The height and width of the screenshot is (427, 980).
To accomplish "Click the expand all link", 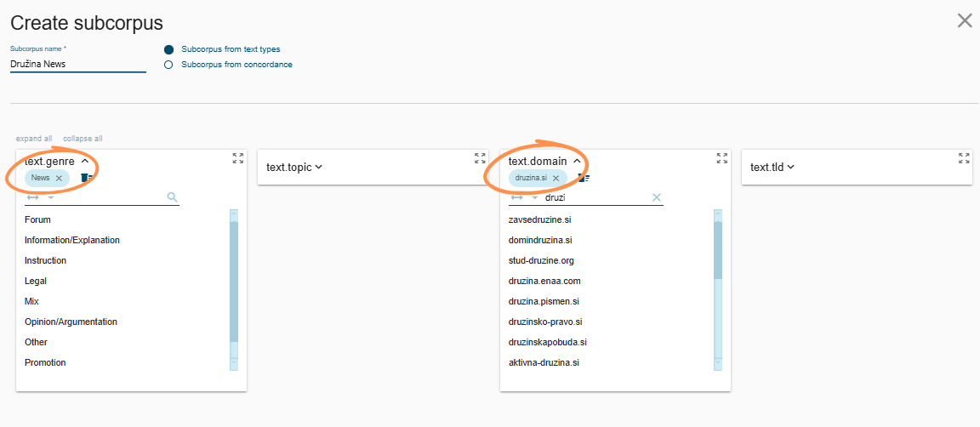I will point(34,139).
